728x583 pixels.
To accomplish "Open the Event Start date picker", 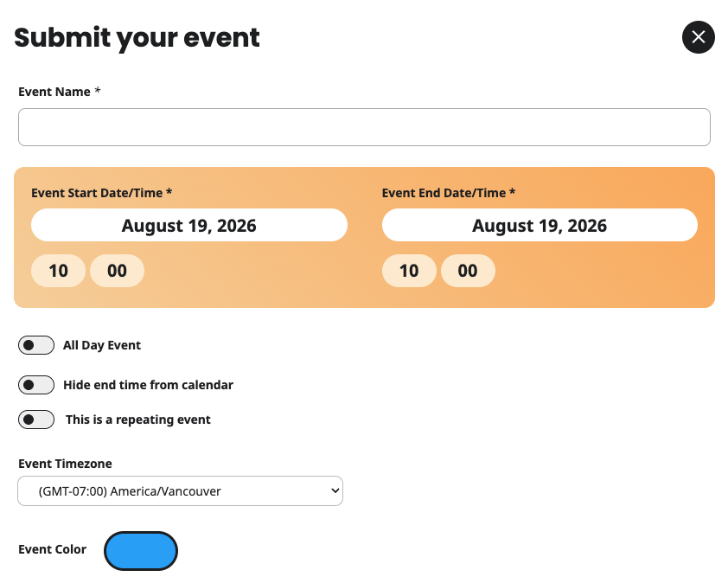I will click(x=189, y=225).
